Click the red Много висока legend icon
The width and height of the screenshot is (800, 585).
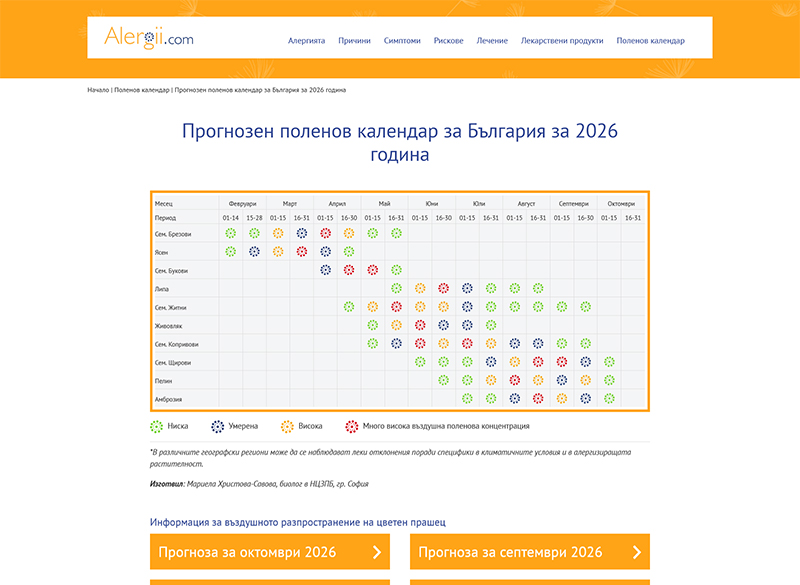pyautogui.click(x=352, y=426)
